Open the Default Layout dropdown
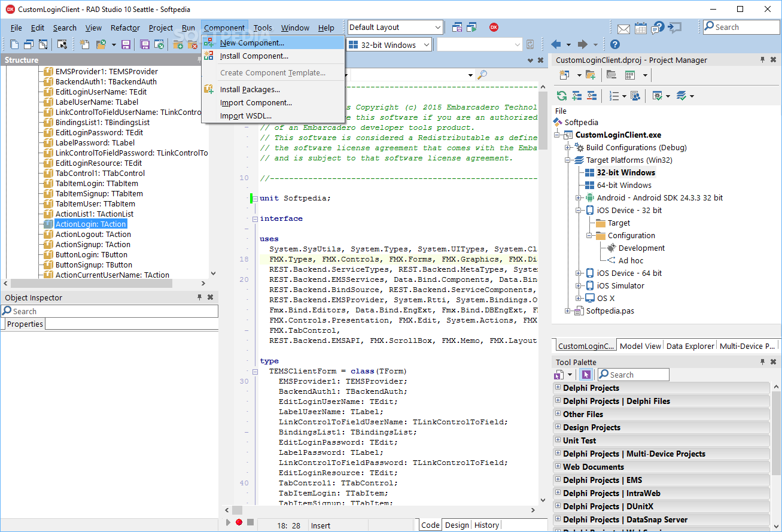This screenshot has height=532, width=782. coord(438,28)
